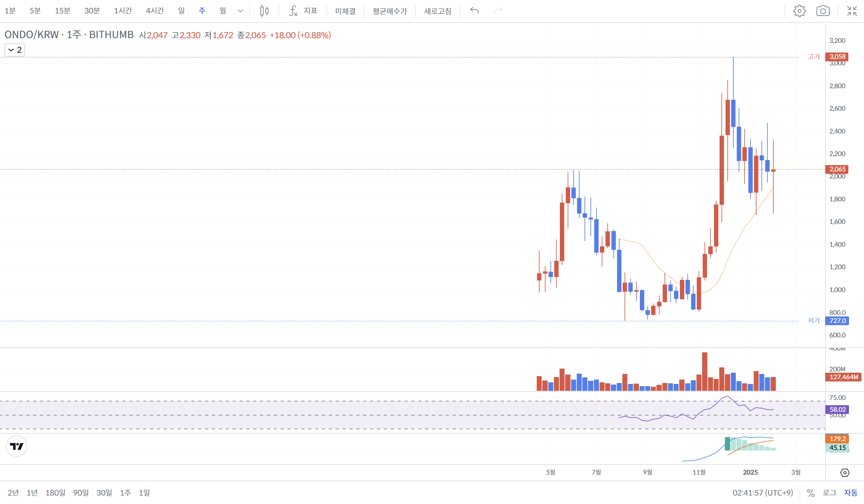Click the 평균매수가 button
Image resolution: width=864 pixels, height=504 pixels.
pos(390,11)
